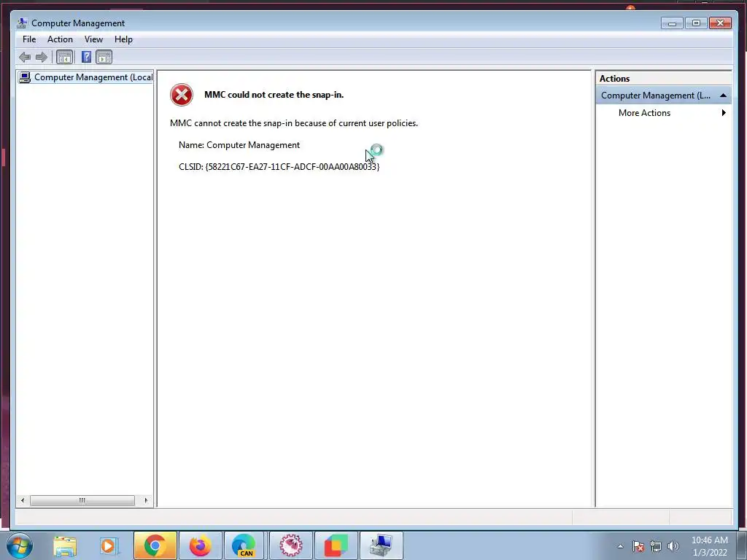This screenshot has height=560, width=747.
Task: Click 'Name: Computer Management' text
Action: click(x=239, y=145)
